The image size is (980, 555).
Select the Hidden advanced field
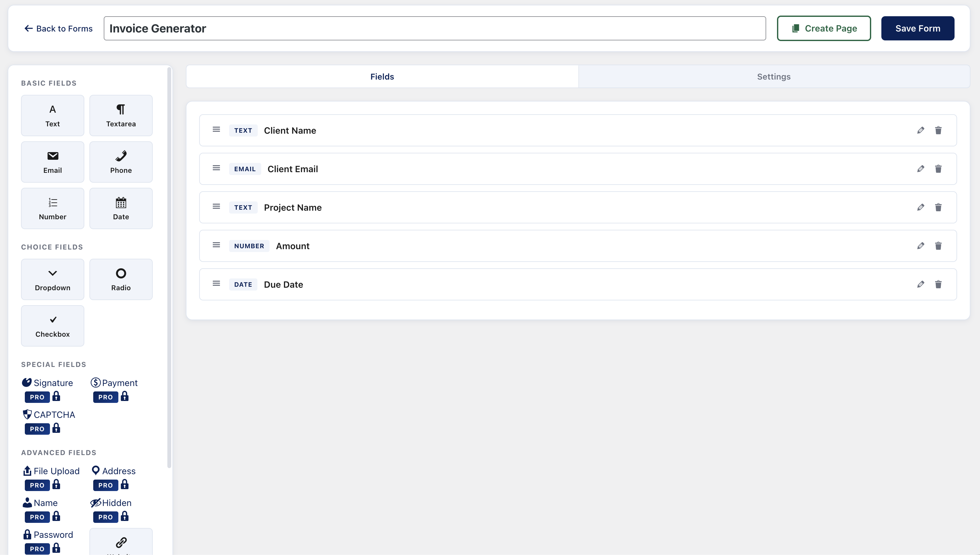click(111, 502)
